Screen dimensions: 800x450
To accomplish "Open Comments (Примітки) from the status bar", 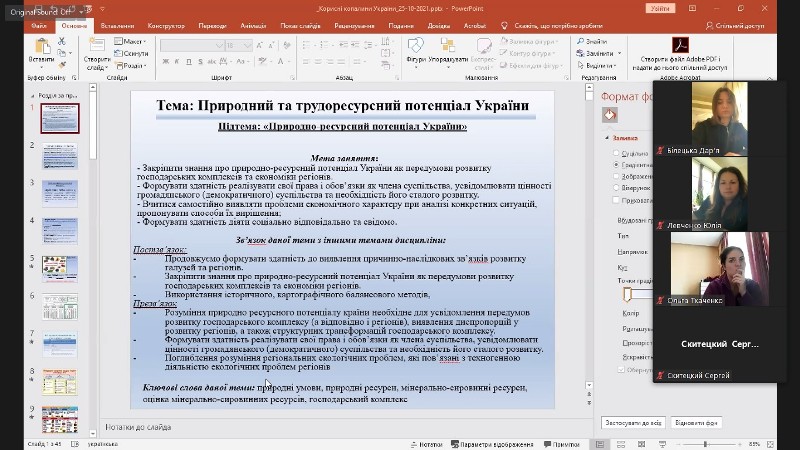I will (561, 443).
